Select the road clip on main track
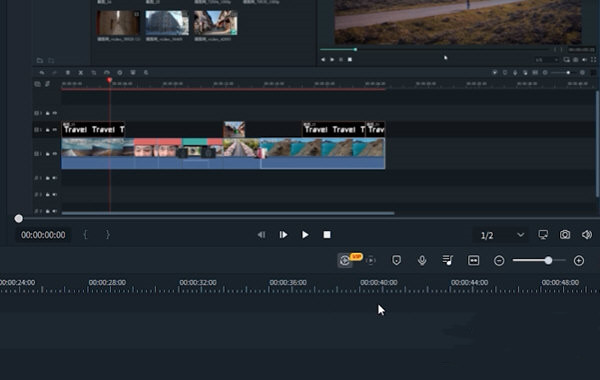The width and height of the screenshot is (600, 380). click(241, 153)
